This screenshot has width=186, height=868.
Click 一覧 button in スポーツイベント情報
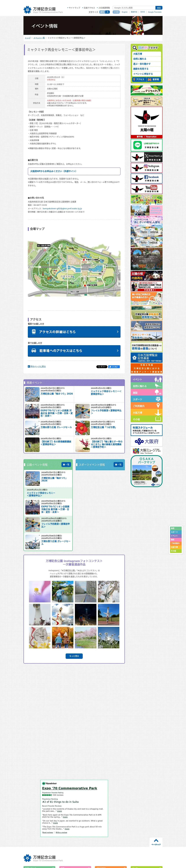(x=118, y=465)
